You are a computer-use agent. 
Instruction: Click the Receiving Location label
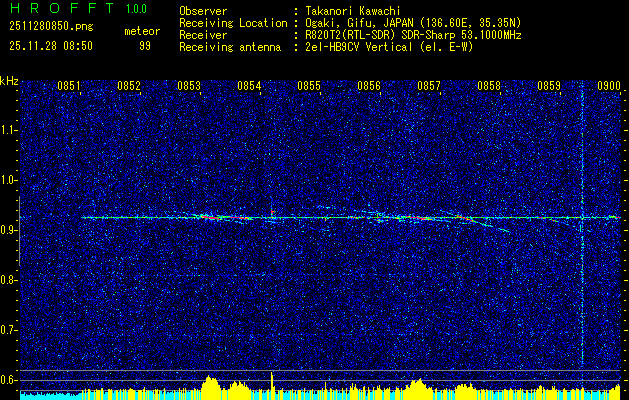point(233,23)
